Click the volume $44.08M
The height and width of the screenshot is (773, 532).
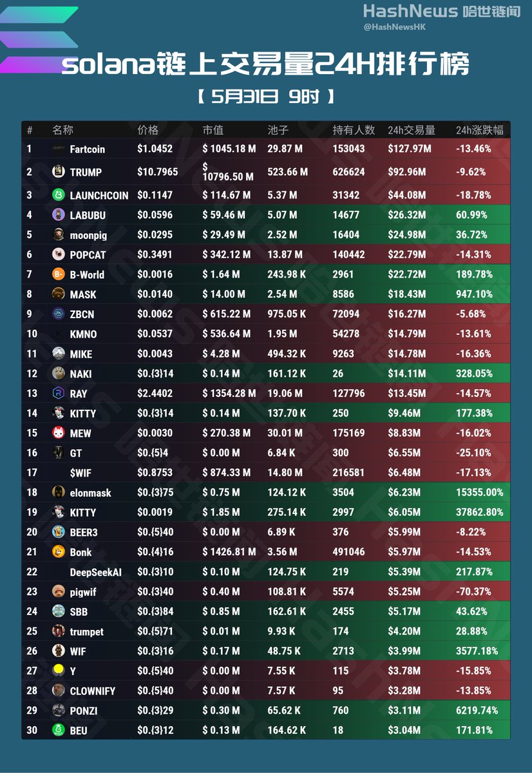pos(407,195)
